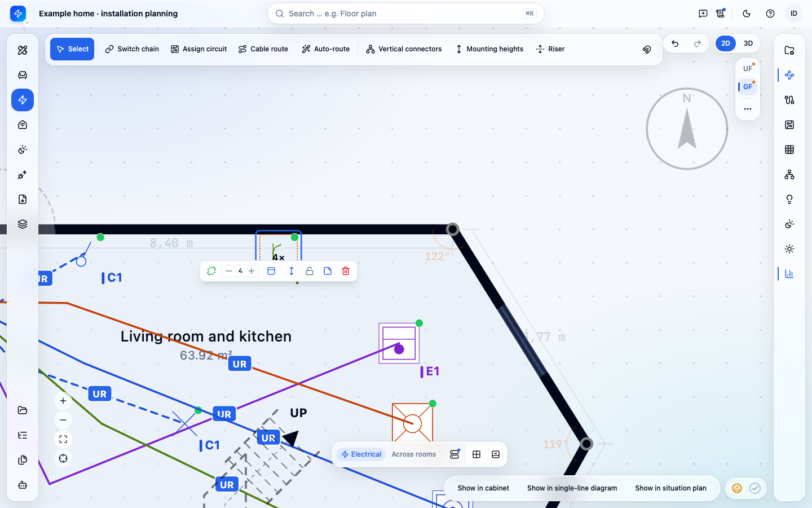This screenshot has height=508, width=812.
Task: Zoom in on the canvas with the plus button
Action: coord(63,401)
